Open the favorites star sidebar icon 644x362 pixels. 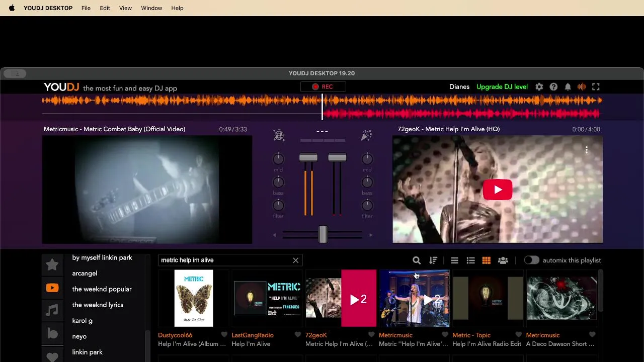[x=52, y=264]
